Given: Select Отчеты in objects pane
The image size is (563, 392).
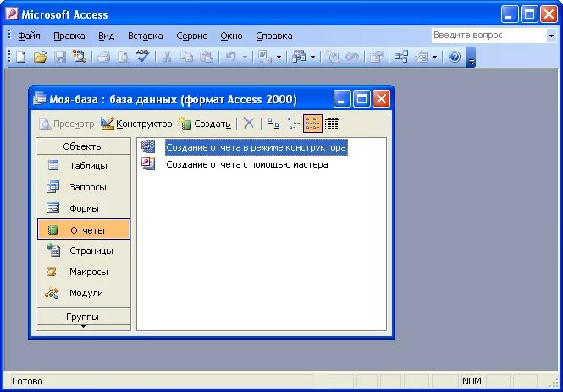Looking at the screenshot, I should point(83,229).
